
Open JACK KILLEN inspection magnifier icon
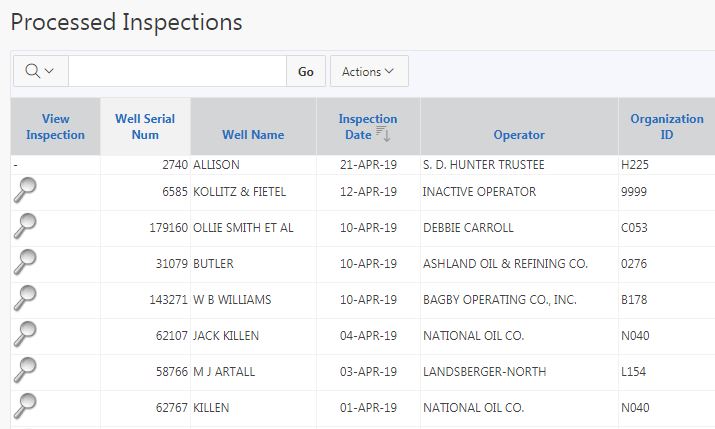[x=25, y=334]
